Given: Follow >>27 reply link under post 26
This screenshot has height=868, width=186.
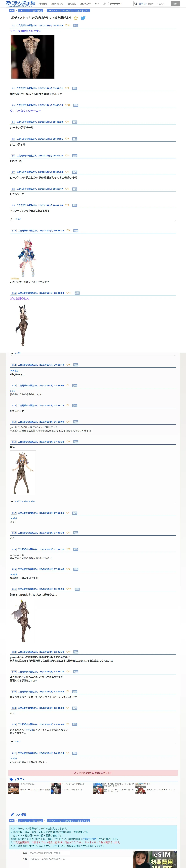Looking at the screenshot, I should pyautogui.click(x=18, y=742).
